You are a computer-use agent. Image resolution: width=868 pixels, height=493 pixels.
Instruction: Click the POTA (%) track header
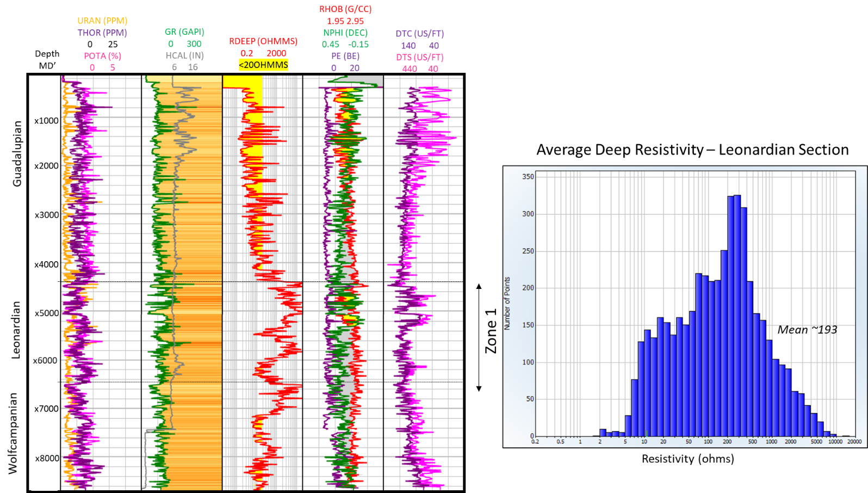click(102, 56)
